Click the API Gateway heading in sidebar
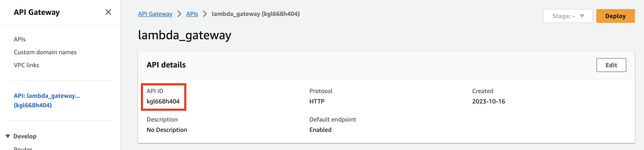The image size is (644, 150). pyautogui.click(x=37, y=12)
